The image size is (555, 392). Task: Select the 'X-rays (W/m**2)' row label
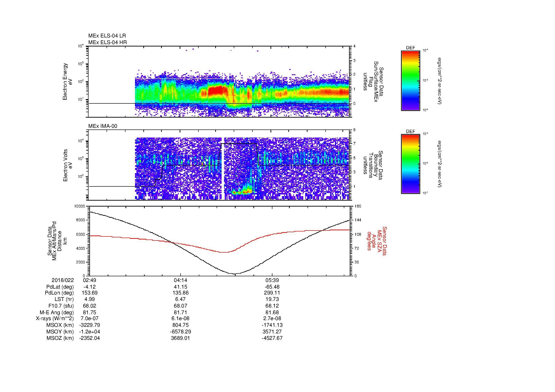pos(55,318)
